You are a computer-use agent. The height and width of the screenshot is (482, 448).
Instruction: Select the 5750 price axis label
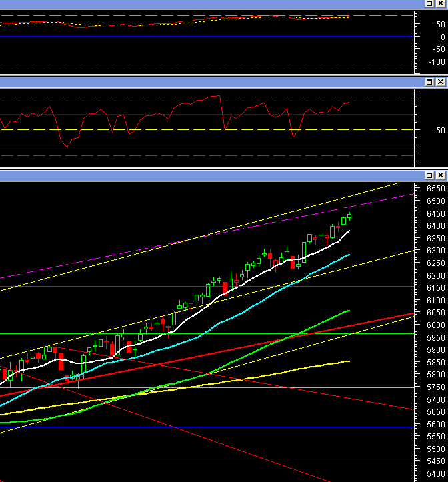tap(436, 387)
